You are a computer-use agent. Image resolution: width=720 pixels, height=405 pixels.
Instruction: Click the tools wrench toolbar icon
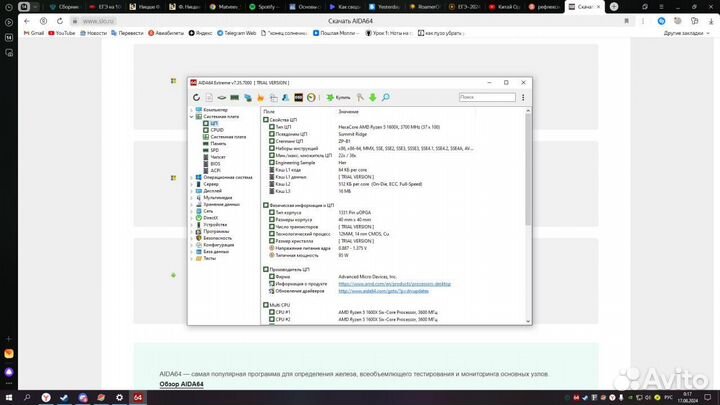[360, 97]
